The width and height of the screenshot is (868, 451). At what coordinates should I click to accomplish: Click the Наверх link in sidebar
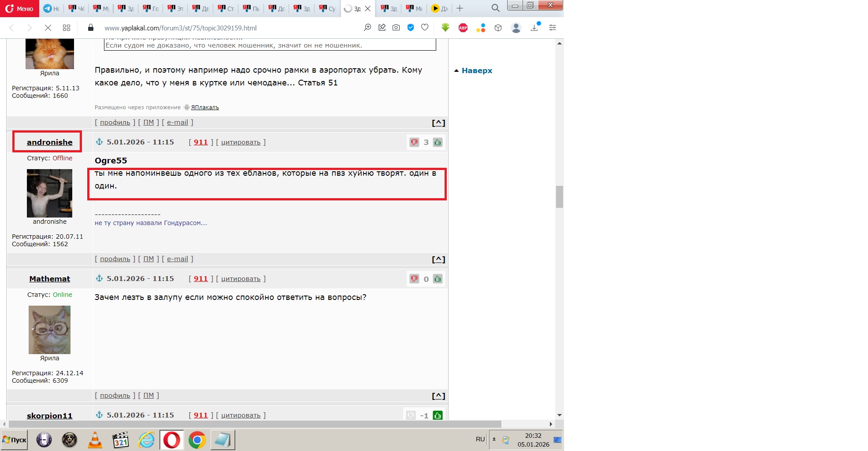pyautogui.click(x=477, y=70)
